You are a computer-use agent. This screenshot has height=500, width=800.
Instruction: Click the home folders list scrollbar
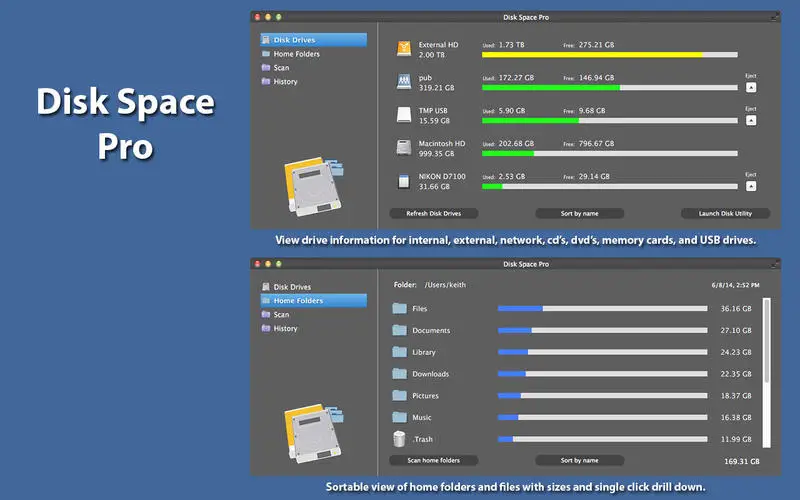(x=766, y=372)
